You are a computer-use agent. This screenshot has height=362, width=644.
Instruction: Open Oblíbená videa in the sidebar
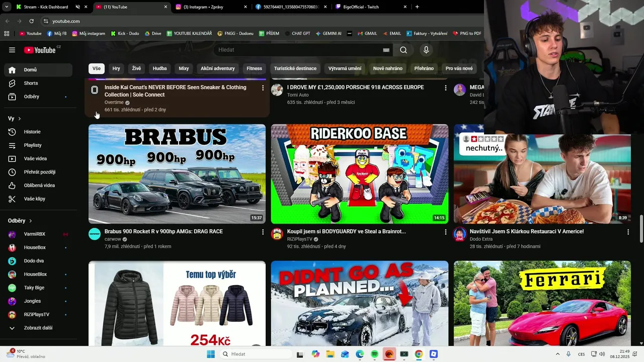38,186
